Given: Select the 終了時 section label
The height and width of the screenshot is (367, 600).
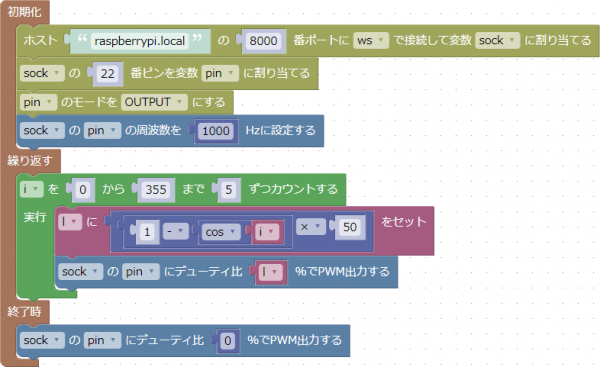Looking at the screenshot, I should [x=24, y=312].
